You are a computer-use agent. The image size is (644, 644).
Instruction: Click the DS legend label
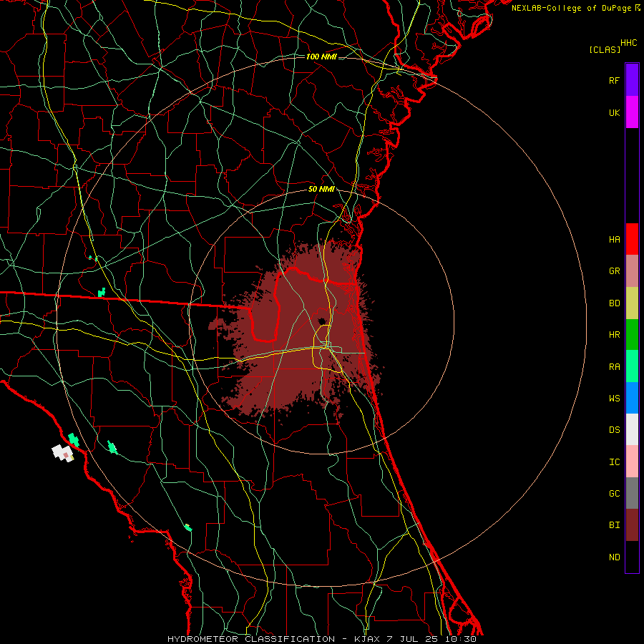tap(614, 429)
